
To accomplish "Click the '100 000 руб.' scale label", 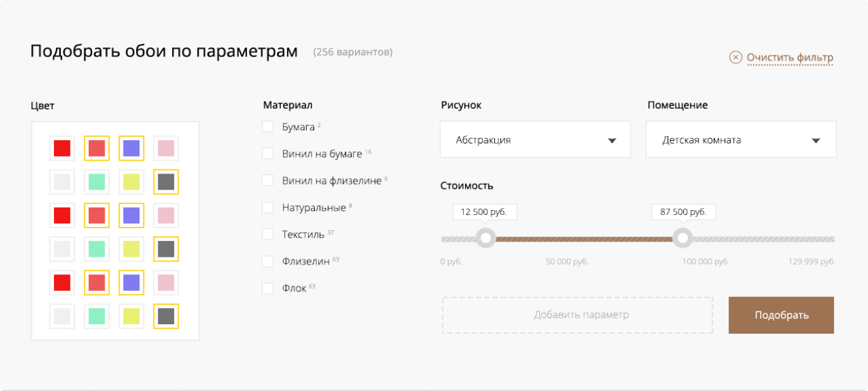I will click(x=705, y=262).
